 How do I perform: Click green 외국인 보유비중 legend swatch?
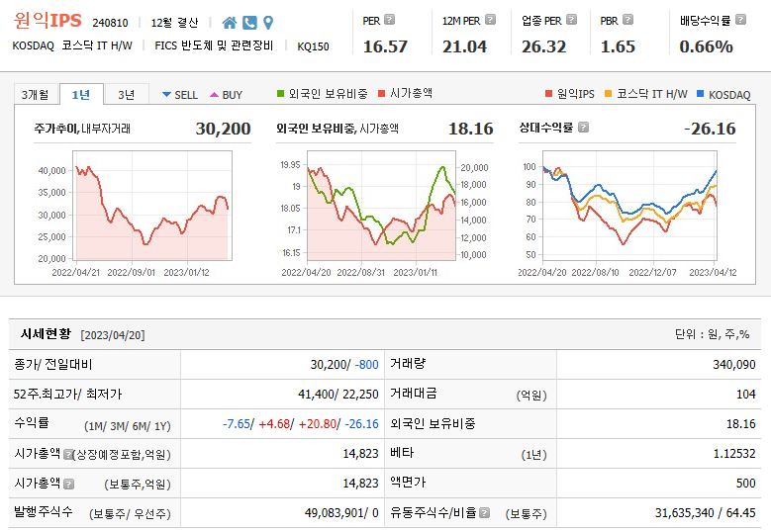280,93
